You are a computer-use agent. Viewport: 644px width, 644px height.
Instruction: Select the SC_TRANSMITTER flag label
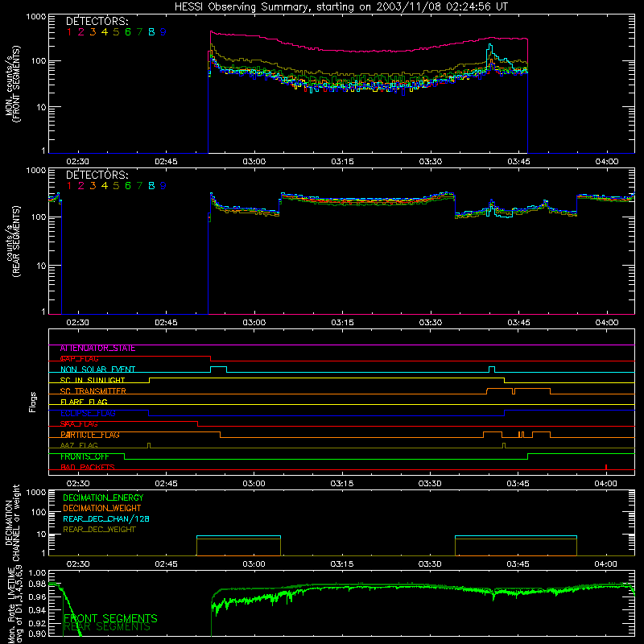pos(93,391)
